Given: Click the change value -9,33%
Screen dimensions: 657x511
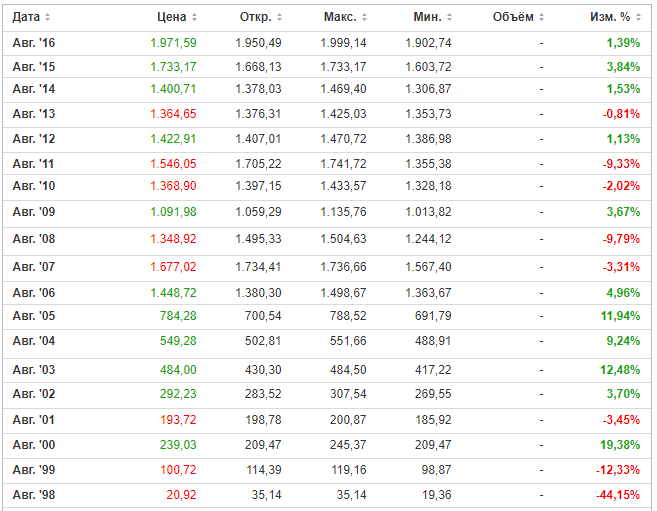Looking at the screenshot, I should [x=621, y=164].
